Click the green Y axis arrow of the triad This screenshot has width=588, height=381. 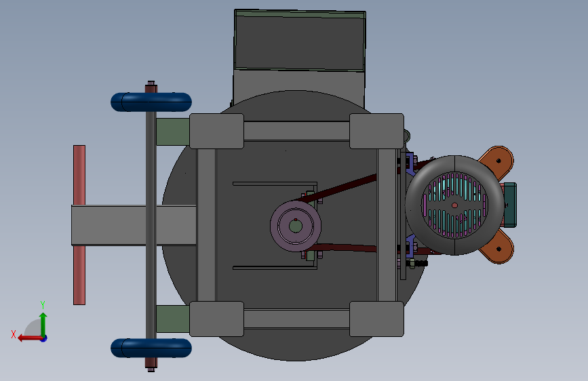coord(43,324)
